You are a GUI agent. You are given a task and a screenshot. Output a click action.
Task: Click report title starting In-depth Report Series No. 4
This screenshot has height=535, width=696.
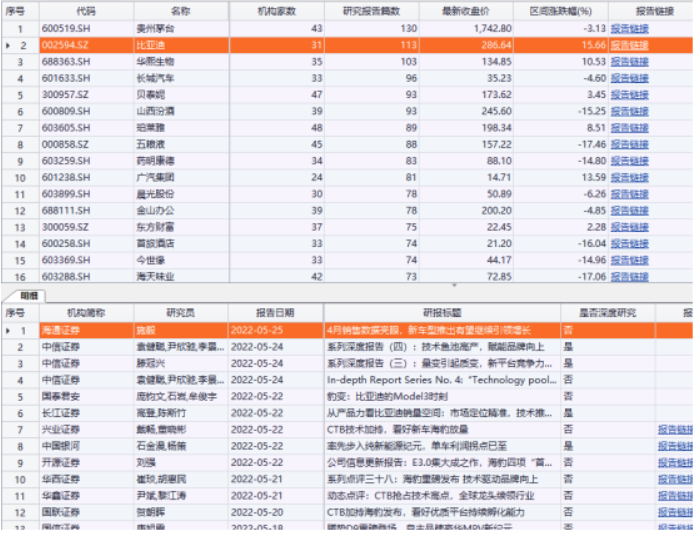tap(442, 380)
